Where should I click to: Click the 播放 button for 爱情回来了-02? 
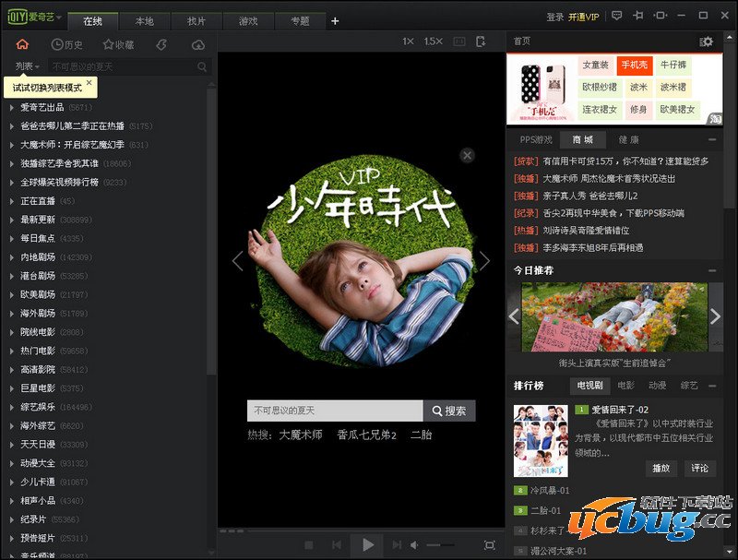(661, 469)
